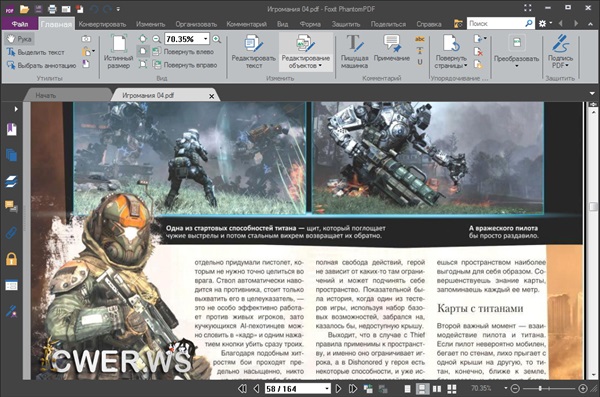600x397 pixels.
Task: Open Повернуть страницы dropdown
Action: point(451,51)
